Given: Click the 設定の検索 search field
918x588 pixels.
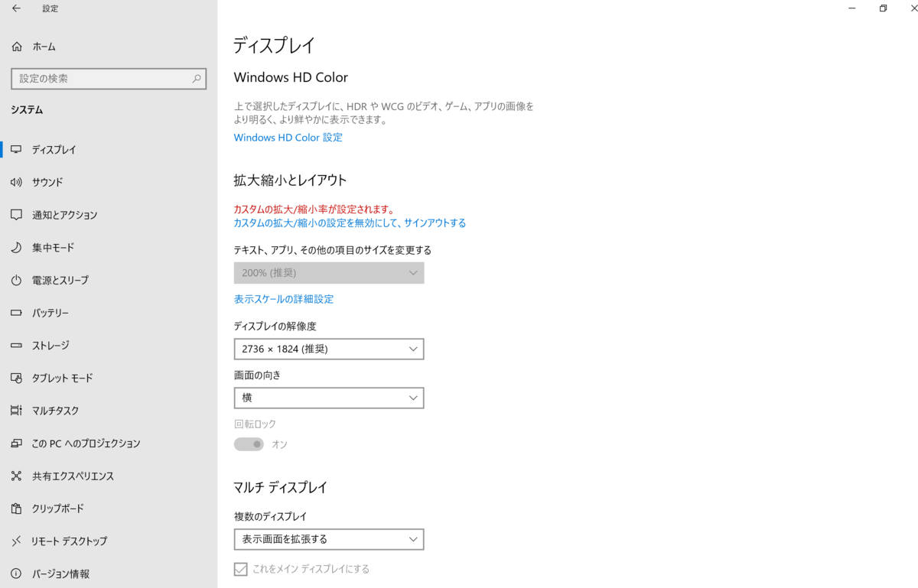Looking at the screenshot, I should coord(109,78).
